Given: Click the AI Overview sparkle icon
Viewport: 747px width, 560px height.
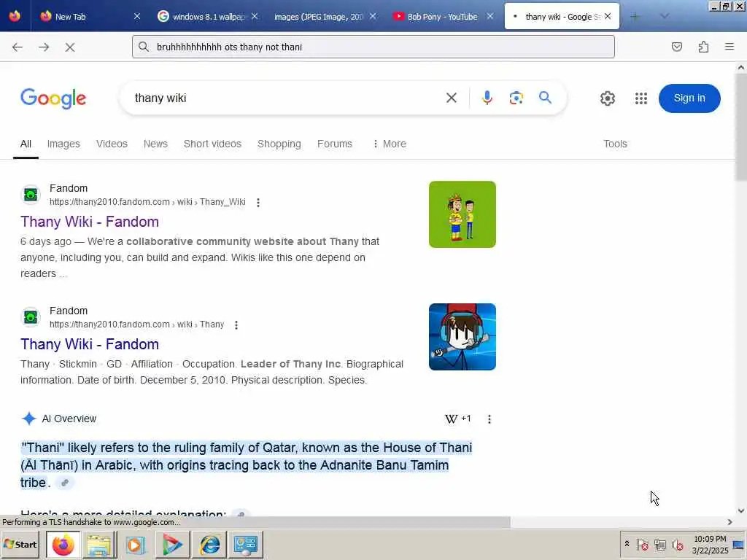Looking at the screenshot, I should pyautogui.click(x=29, y=419).
